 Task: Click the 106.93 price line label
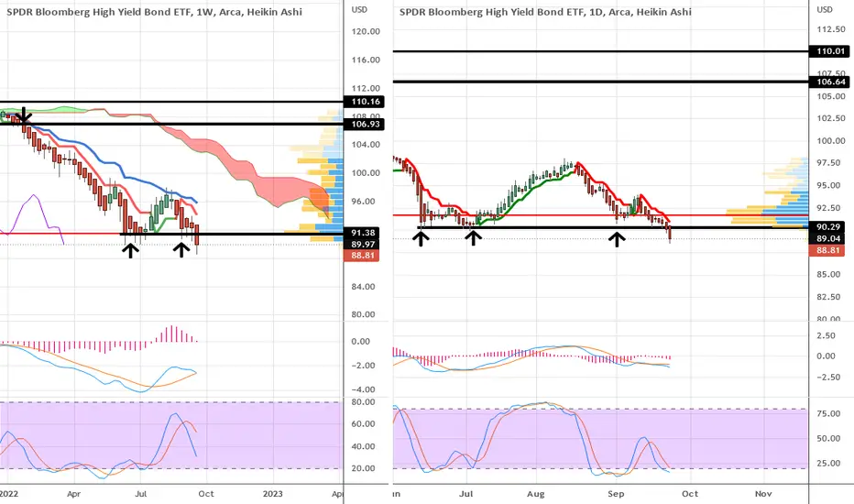click(x=364, y=125)
